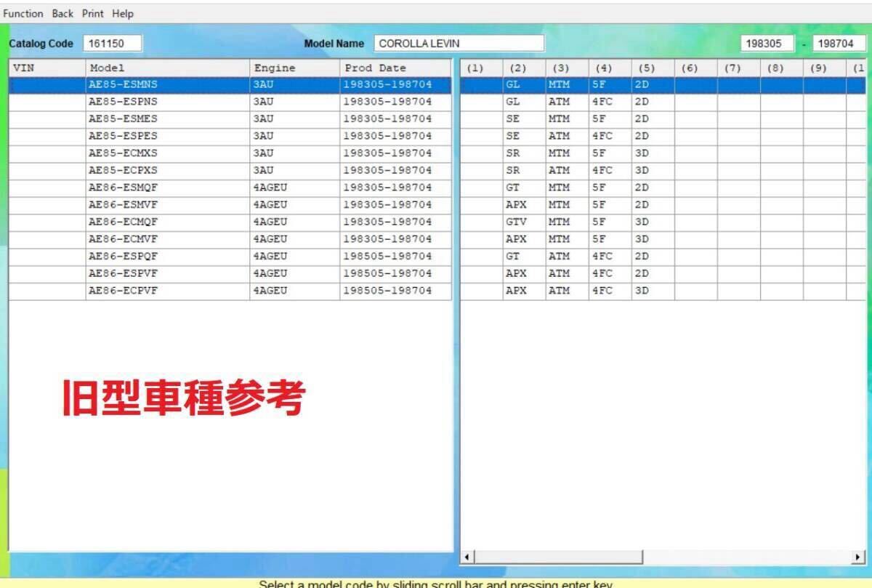The image size is (872, 588).
Task: Click the horizontal scrollbar left arrow
Action: point(467,557)
